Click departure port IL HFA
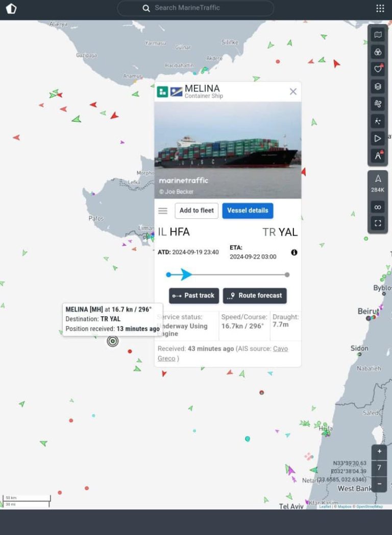The width and height of the screenshot is (392, 535). (174, 232)
